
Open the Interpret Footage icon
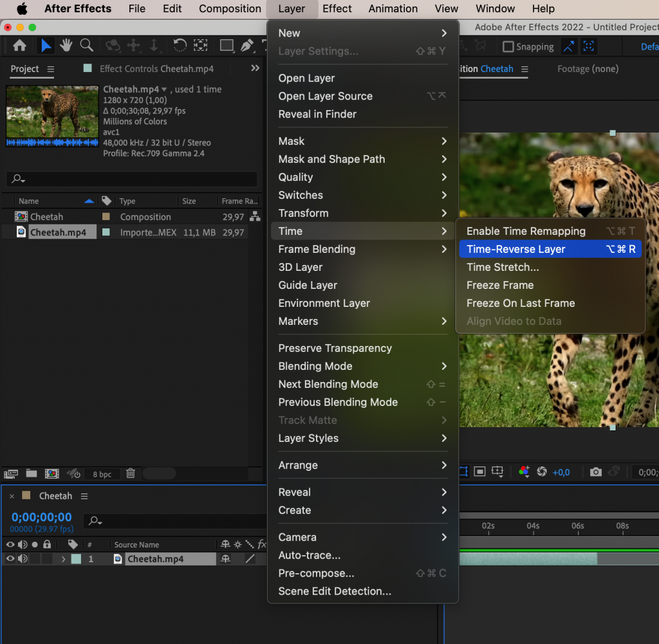tap(10, 474)
